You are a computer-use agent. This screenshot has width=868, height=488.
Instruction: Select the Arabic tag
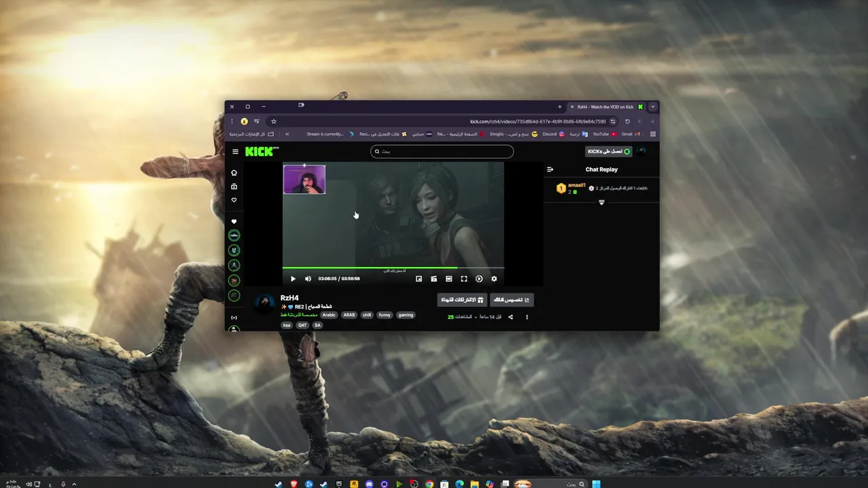point(329,315)
